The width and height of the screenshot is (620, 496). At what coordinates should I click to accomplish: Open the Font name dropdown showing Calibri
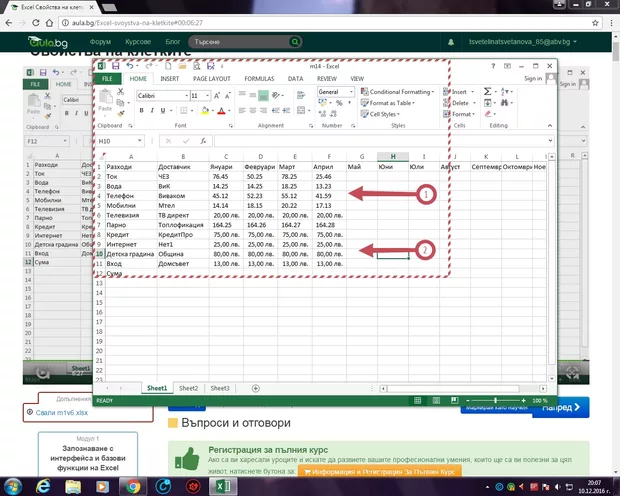click(160, 95)
